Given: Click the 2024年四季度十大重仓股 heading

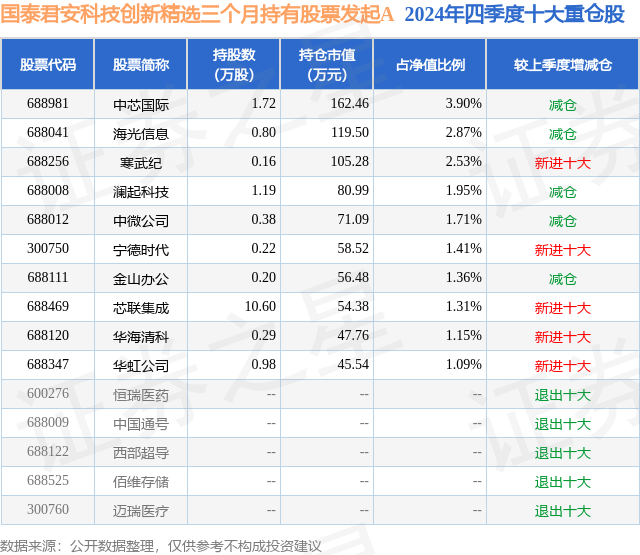Looking at the screenshot, I should 515,14.
